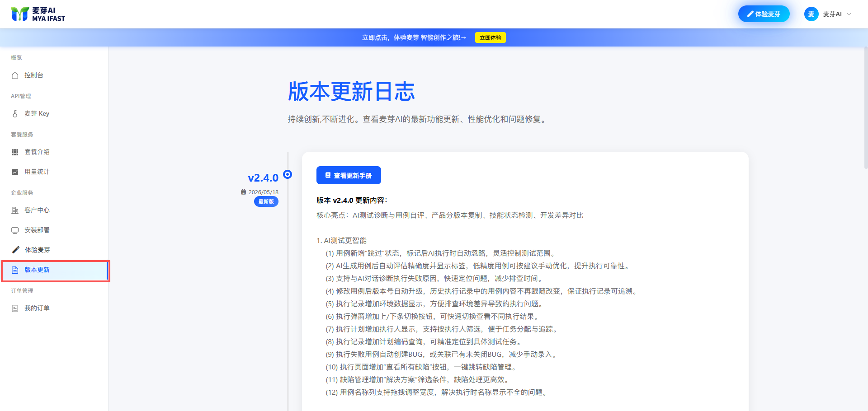Click the 安装部署 monitor icon

[15, 230]
